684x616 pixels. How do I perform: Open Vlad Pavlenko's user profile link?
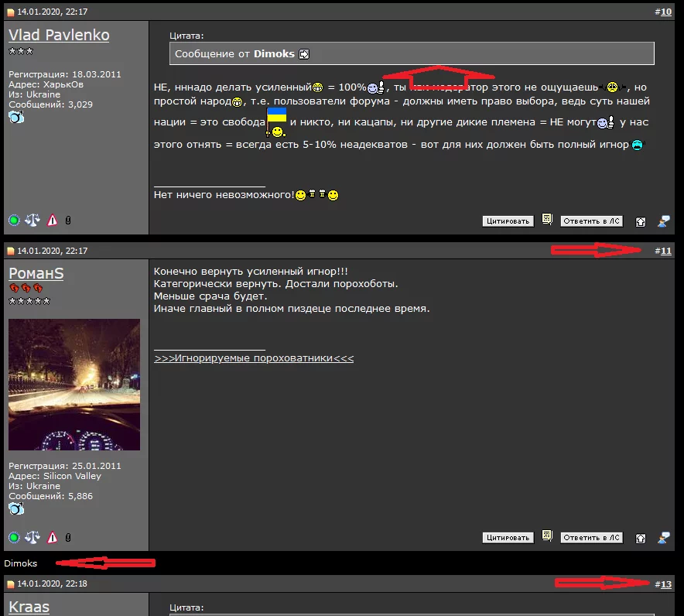pyautogui.click(x=59, y=35)
